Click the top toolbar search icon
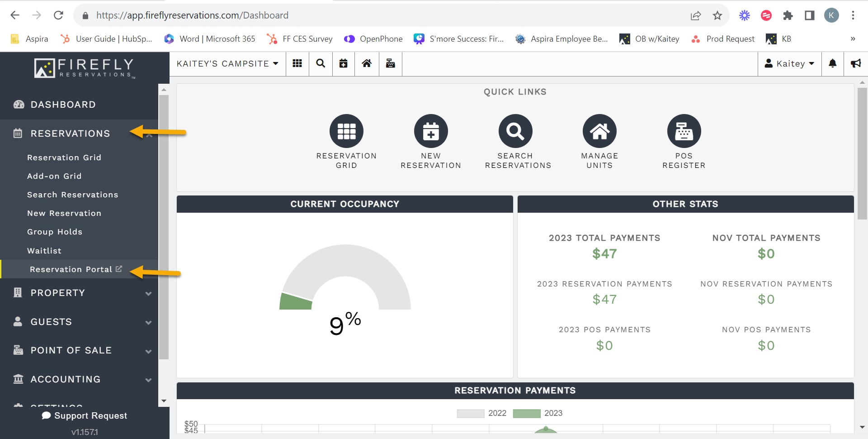 [321, 63]
